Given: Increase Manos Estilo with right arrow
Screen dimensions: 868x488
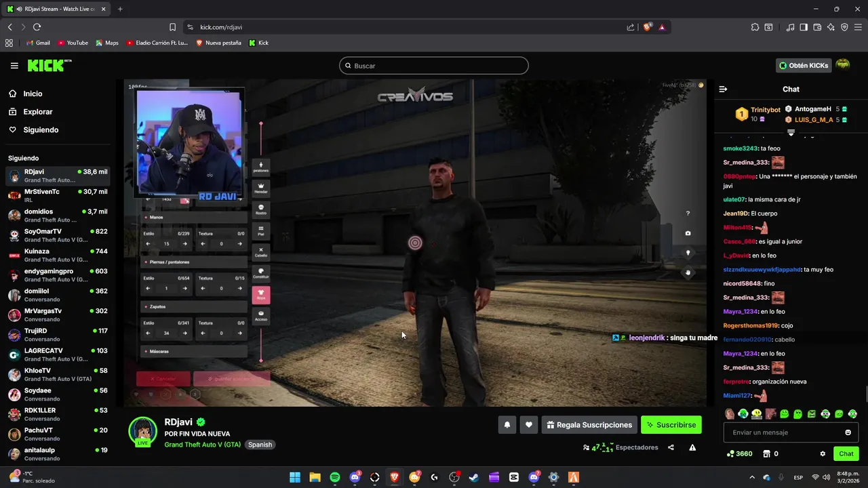Looking at the screenshot, I should (184, 244).
